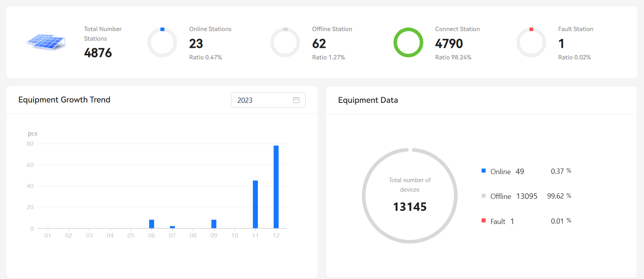Click the solar panel station icon

(46, 42)
